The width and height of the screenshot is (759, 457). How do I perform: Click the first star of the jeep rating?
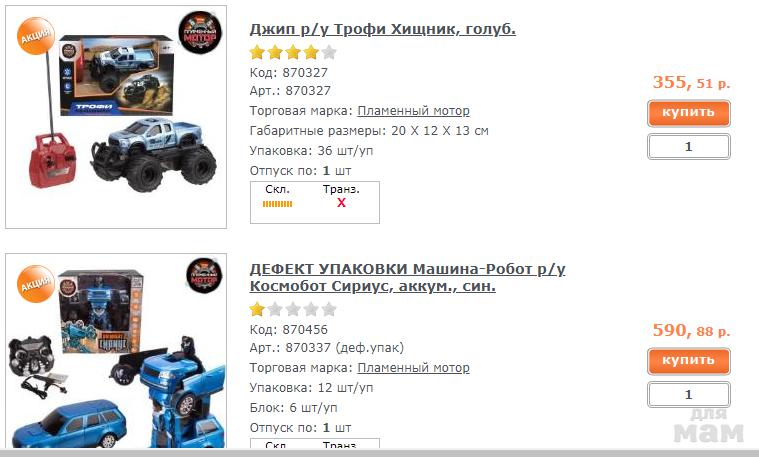[x=258, y=52]
